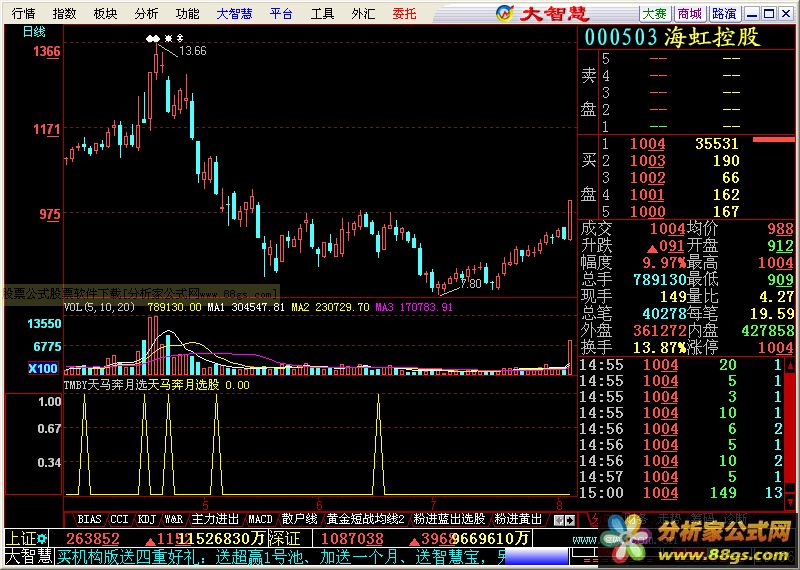
Task: Click the 换手 value 13.87%
Action: pos(659,348)
